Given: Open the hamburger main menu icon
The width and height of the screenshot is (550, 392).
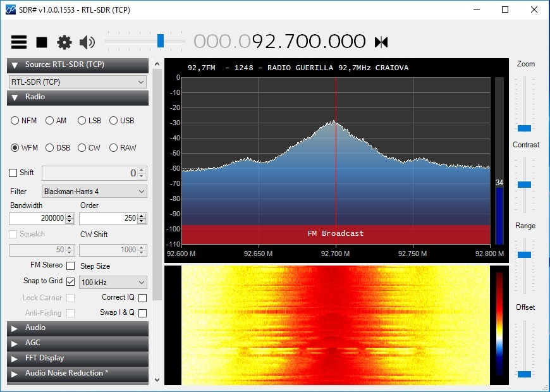Looking at the screenshot, I should 19,42.
